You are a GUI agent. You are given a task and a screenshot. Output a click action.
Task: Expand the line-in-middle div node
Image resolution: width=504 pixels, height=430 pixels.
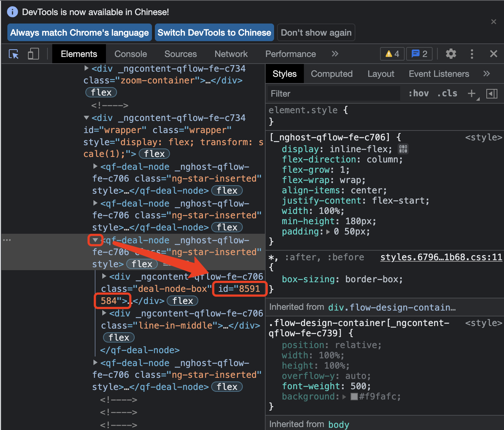104,313
